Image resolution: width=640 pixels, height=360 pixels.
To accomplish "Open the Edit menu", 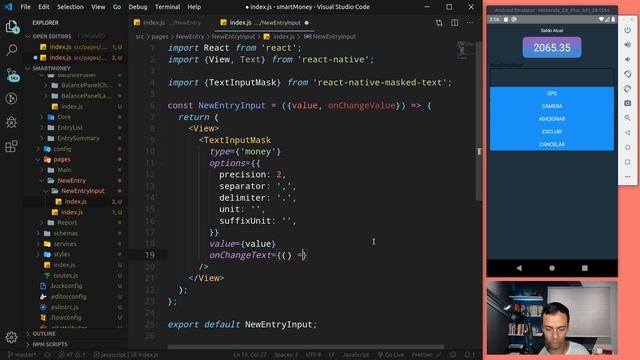I will click(44, 7).
